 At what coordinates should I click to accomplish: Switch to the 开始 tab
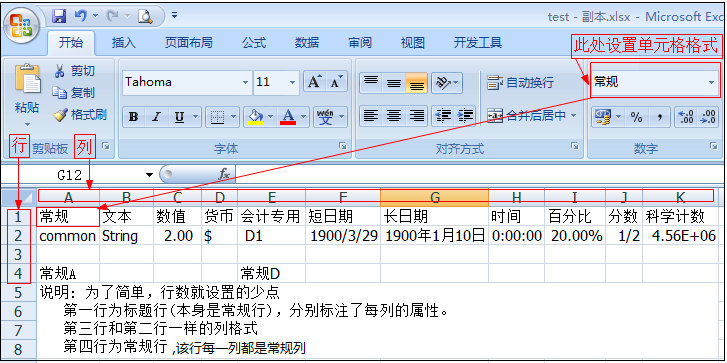[71, 43]
